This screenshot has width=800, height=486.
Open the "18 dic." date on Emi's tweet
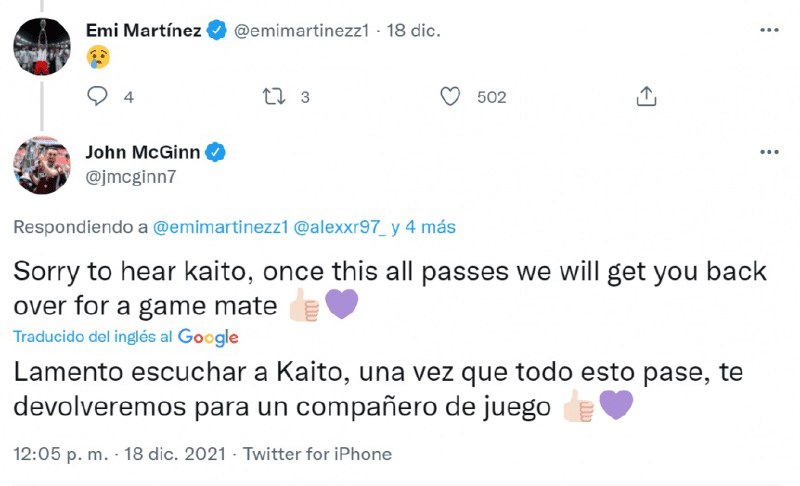412,31
